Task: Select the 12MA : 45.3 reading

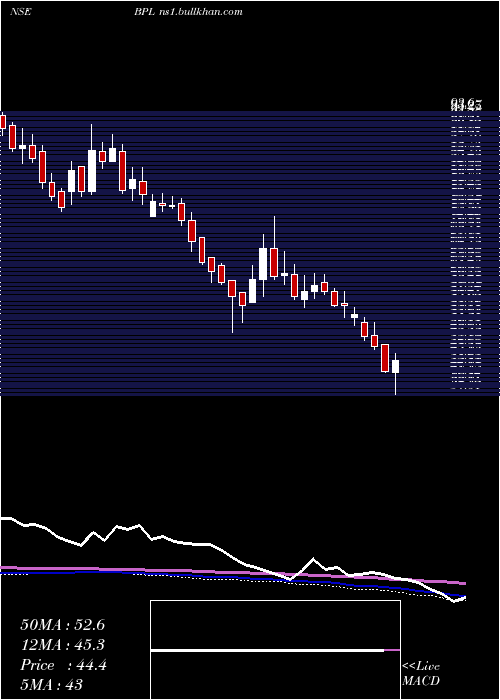Action: [x=62, y=645]
